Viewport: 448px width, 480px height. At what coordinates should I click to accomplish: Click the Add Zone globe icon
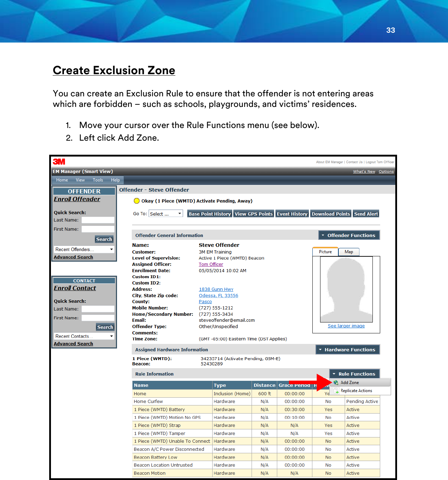336,382
